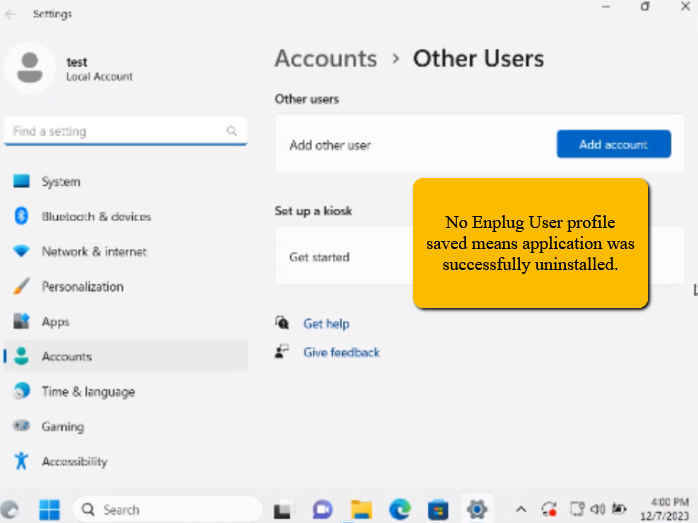The width and height of the screenshot is (698, 523).
Task: Click the Personalization paintbrush icon
Action: 21,286
